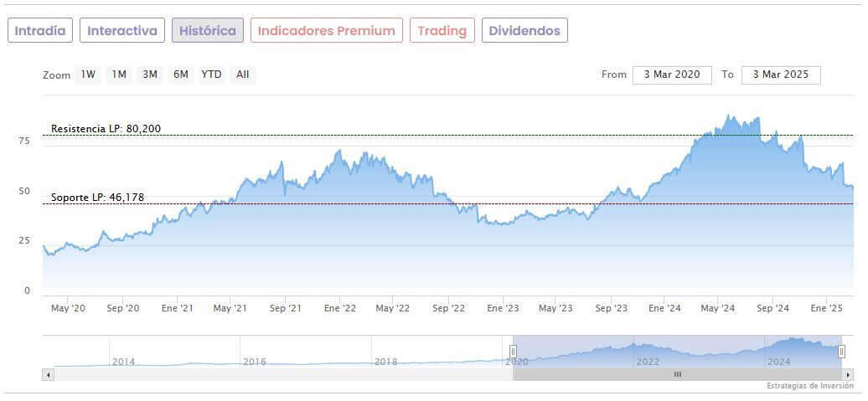
Task: Set zoom range to 1M
Action: (119, 75)
